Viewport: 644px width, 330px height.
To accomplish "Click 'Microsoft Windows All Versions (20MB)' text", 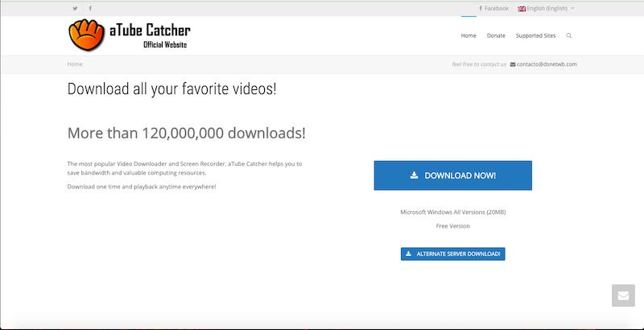I will [x=453, y=212].
